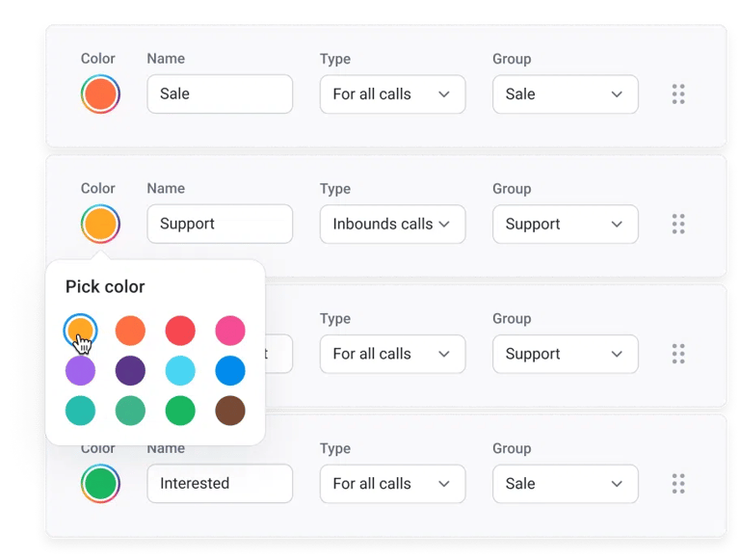Grab the drag handle on the Support row
This screenshot has height=560, width=740.
point(678,224)
